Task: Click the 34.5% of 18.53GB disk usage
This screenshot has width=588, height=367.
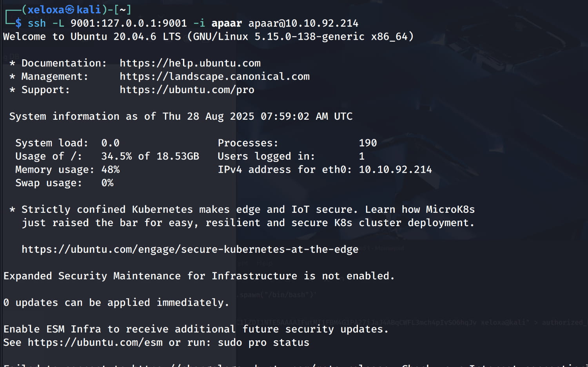Action: [x=150, y=156]
